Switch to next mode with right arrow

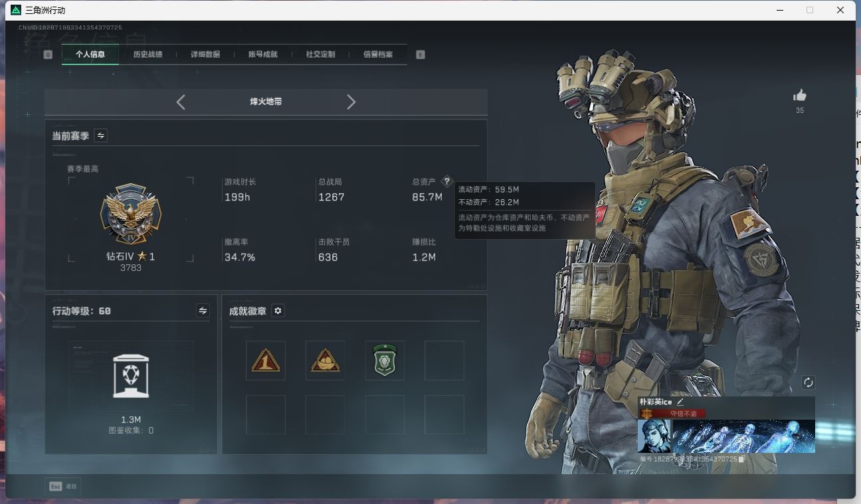click(x=351, y=102)
